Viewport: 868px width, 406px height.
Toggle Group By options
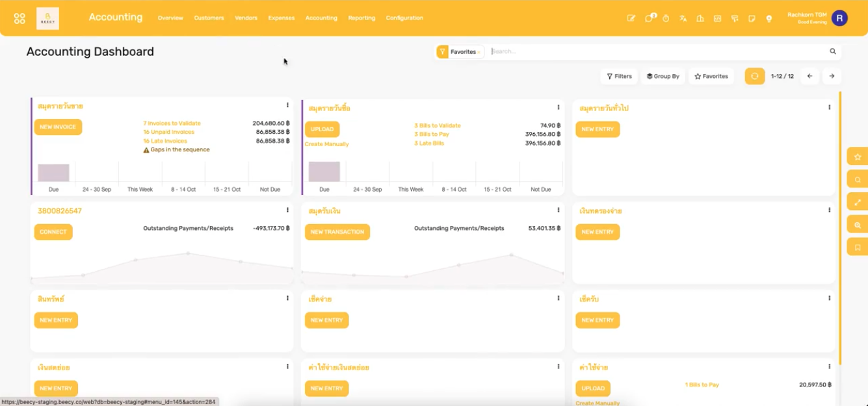pyautogui.click(x=663, y=76)
